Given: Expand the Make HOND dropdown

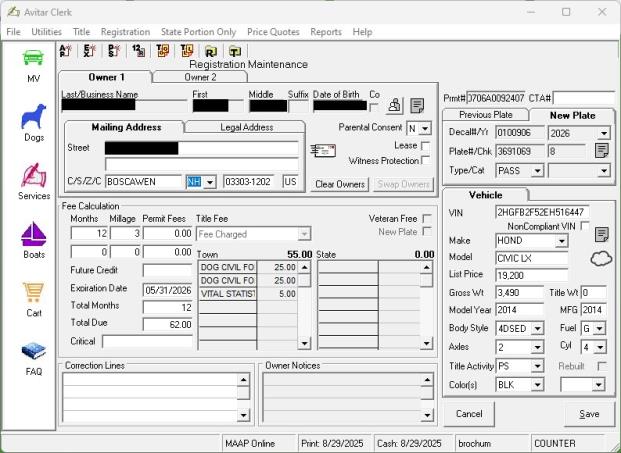Looking at the screenshot, I should click(x=562, y=241).
